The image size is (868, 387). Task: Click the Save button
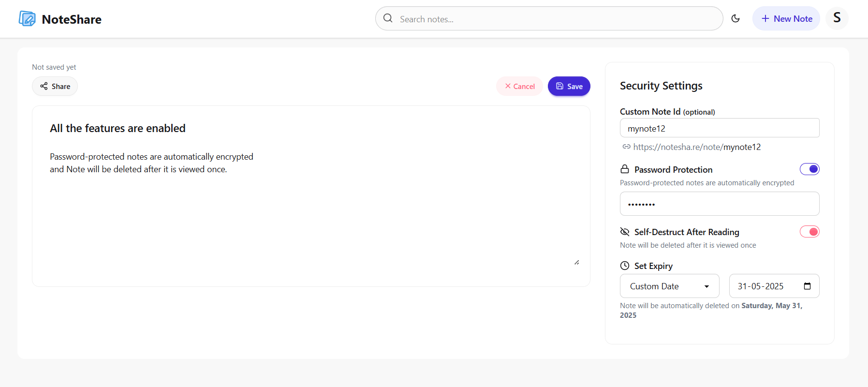[x=569, y=86]
